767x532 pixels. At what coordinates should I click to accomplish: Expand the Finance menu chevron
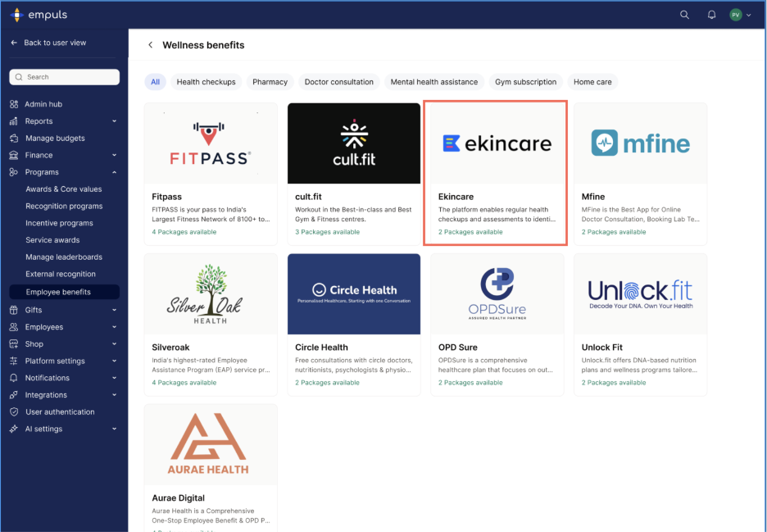point(114,155)
